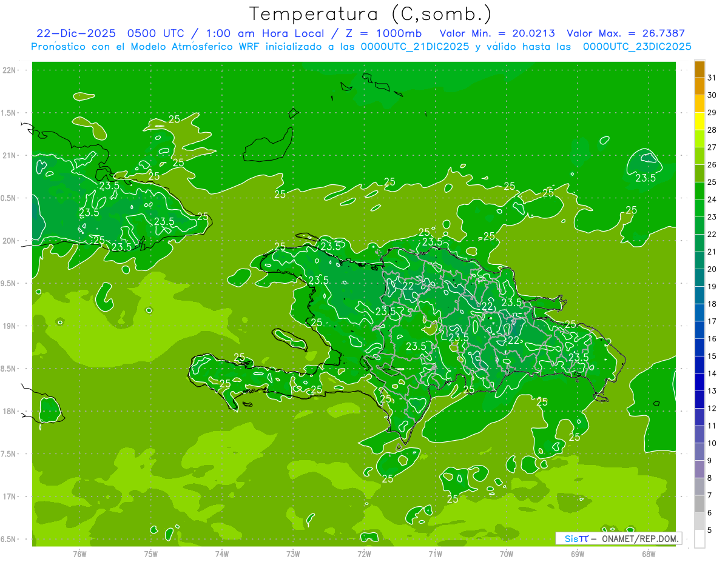Click '0000UTC_23DIC2025' valid-until timestamp
The width and height of the screenshot is (728, 562).
pos(637,47)
